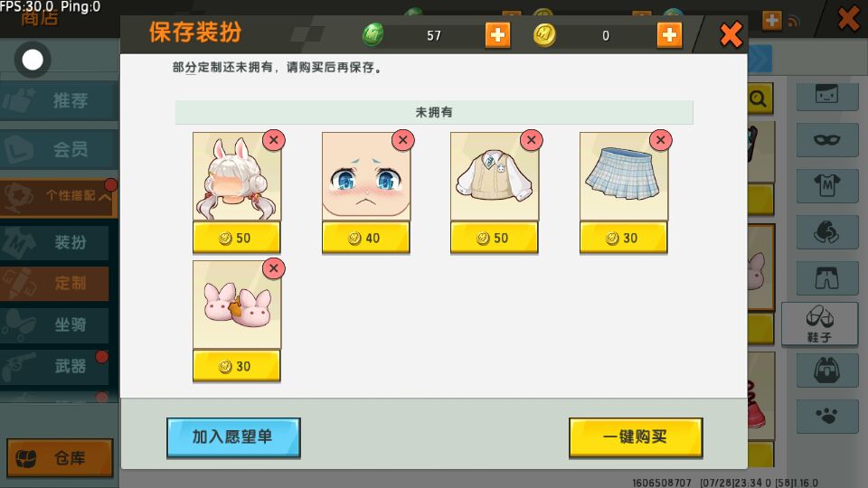
Task: Add green M-beans with plus button
Action: (497, 35)
